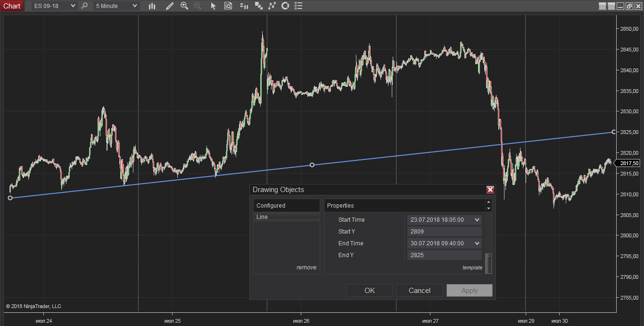Click the current price marker 2817,50
This screenshot has width=644, height=326.
[x=628, y=163]
